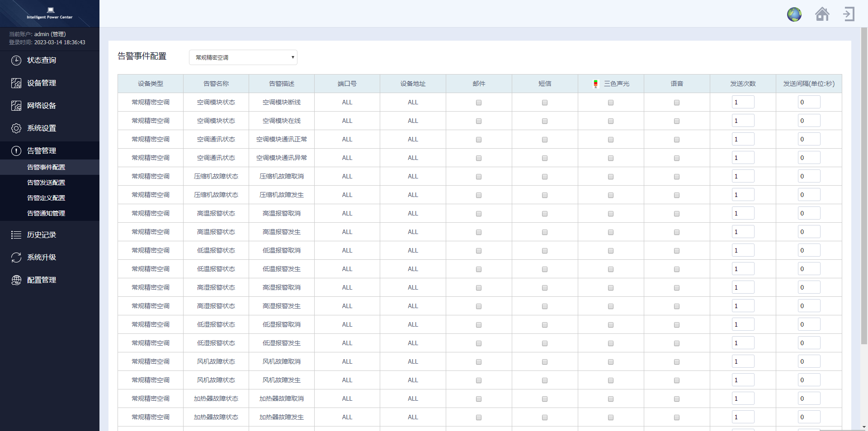Click the gear icon beside 系统设置
Image resolution: width=868 pixels, height=431 pixels.
(16, 128)
